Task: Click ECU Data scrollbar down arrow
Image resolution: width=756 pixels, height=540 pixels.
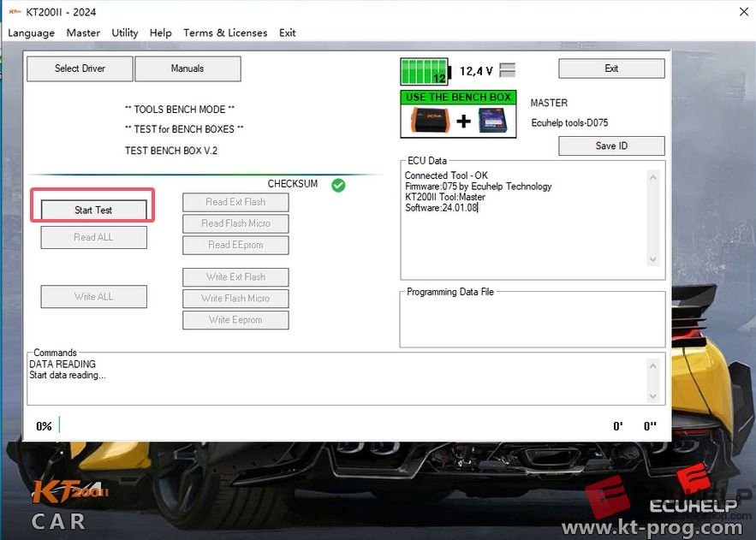Action: coord(652,259)
